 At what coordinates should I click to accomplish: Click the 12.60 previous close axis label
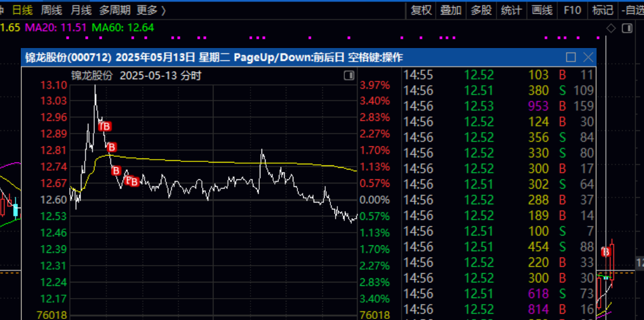[53, 200]
